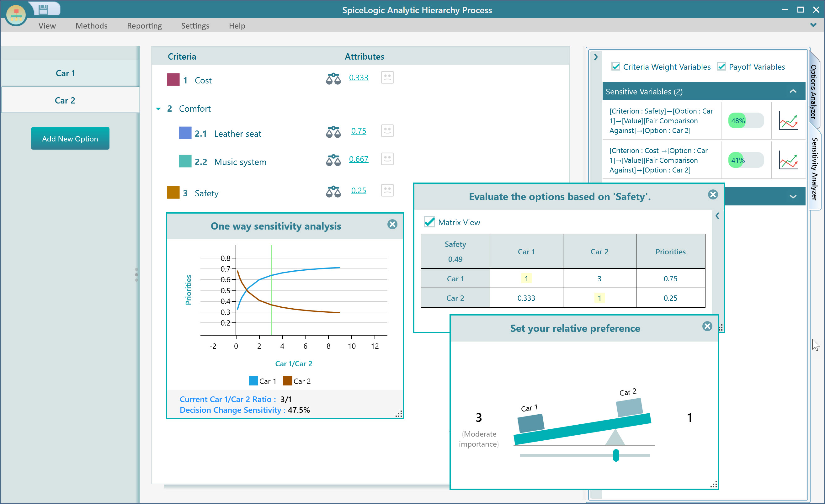The width and height of the screenshot is (825, 504).
Task: Click the Car 1 block on the seesaw
Action: 531,423
